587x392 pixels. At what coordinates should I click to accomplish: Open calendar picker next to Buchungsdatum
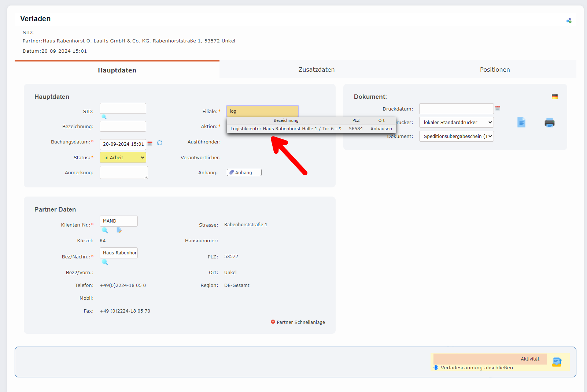(150, 144)
